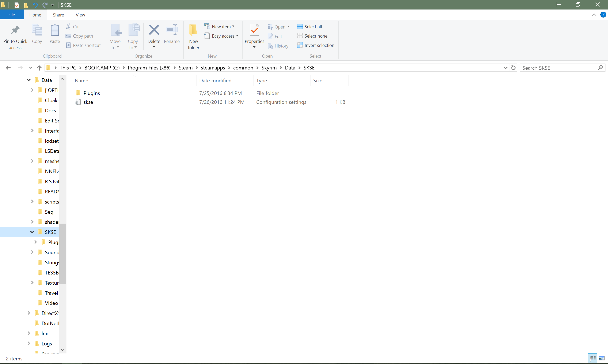The image size is (608, 364).
Task: Click Paste shortcut in ribbon
Action: [x=83, y=45]
